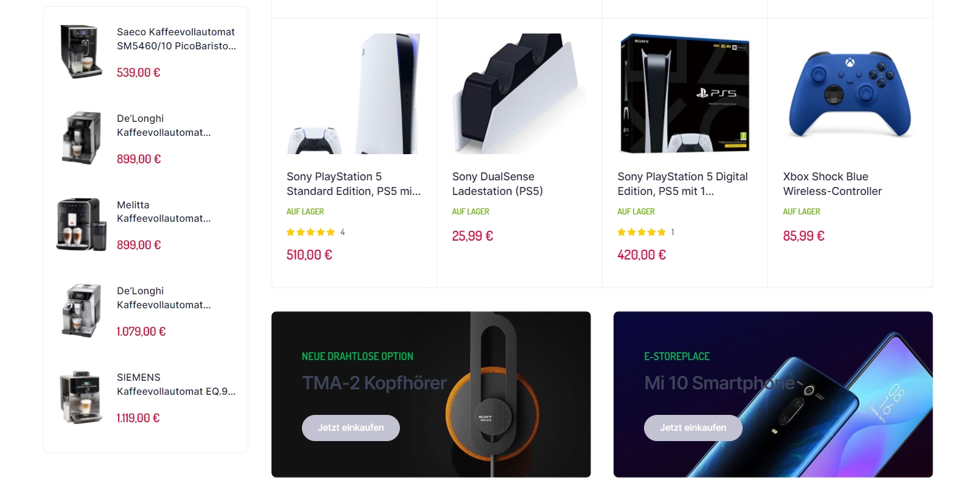This screenshot has width=980, height=488.
Task: Click the blue Xbox controller image
Action: click(x=850, y=94)
